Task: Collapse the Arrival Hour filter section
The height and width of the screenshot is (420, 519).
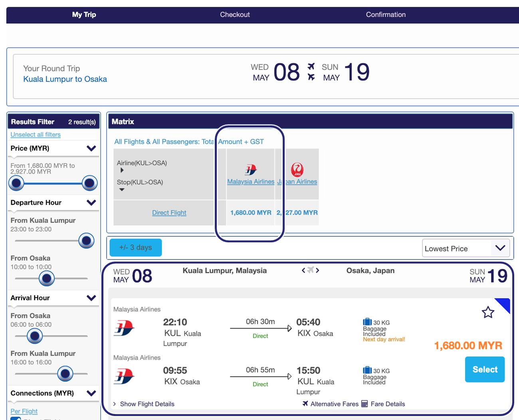Action: 91,298
